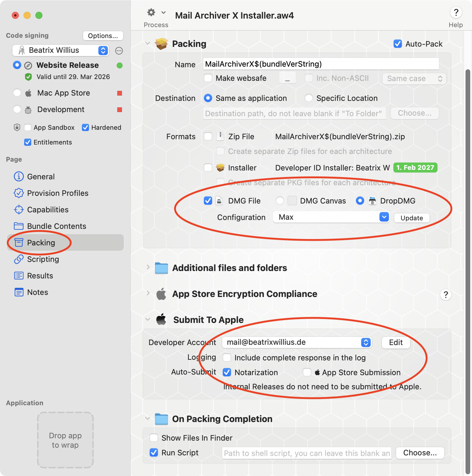
Task: Select the Website Release radio button
Action: pyautogui.click(x=17, y=65)
